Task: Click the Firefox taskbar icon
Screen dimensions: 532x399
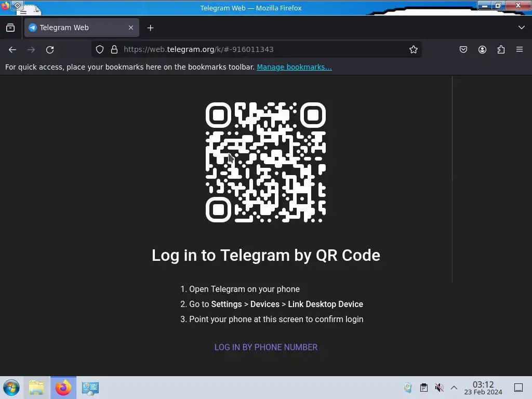Action: point(63,388)
